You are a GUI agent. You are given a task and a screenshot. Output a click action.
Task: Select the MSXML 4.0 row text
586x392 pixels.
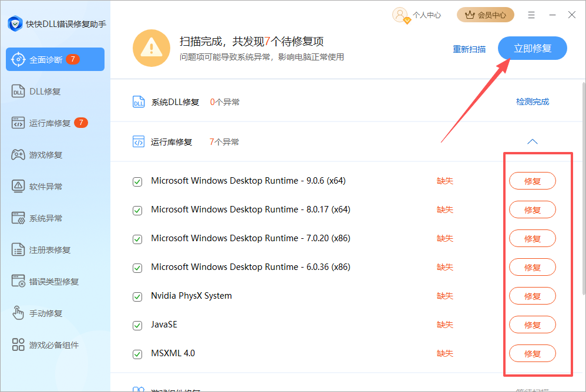click(173, 353)
